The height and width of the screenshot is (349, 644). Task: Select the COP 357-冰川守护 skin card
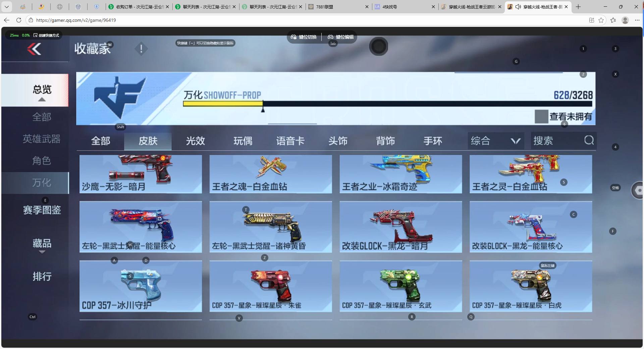point(141,286)
